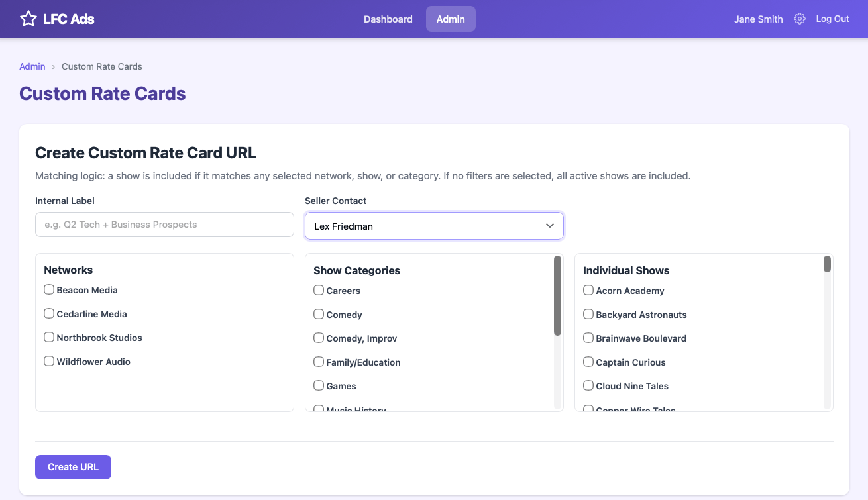Enable the Cedarline Media network filter

pos(48,313)
